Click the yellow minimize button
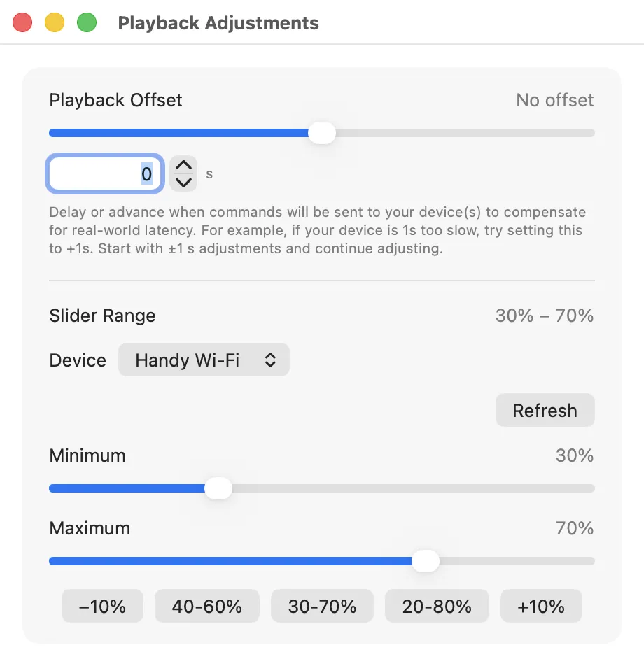 (x=54, y=22)
